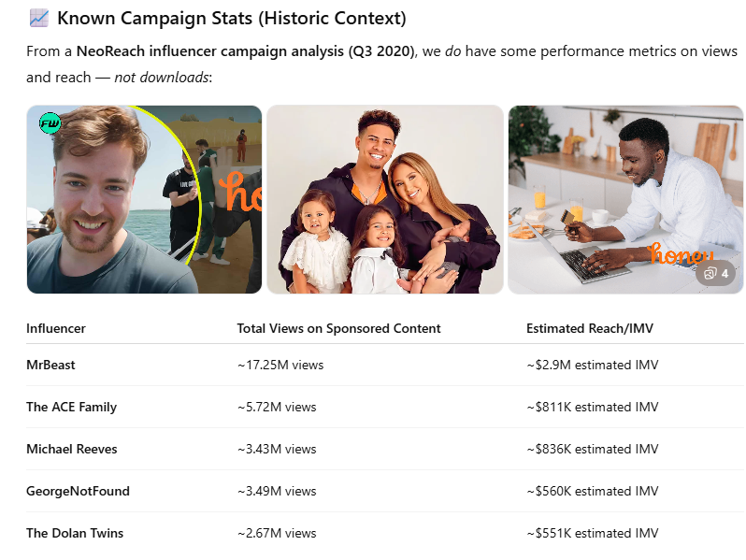Screen dimensions: 746x560
Task: Open the ACE Family photo thumbnail
Action: coord(385,199)
